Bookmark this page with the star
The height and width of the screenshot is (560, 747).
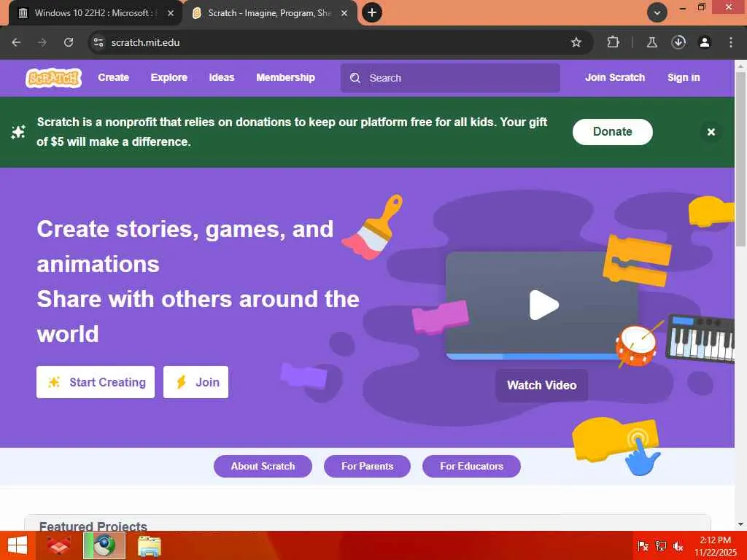point(576,42)
